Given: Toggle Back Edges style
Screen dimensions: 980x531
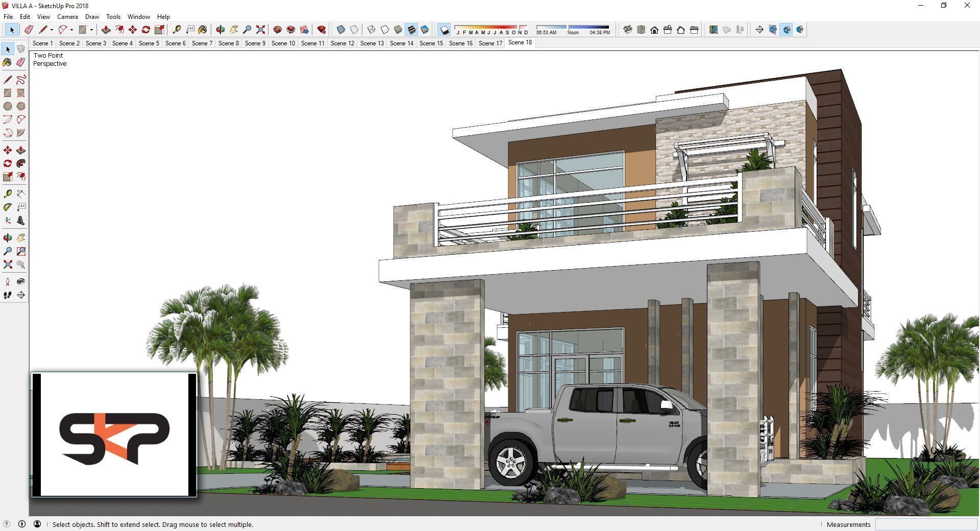Looking at the screenshot, I should tap(354, 30).
